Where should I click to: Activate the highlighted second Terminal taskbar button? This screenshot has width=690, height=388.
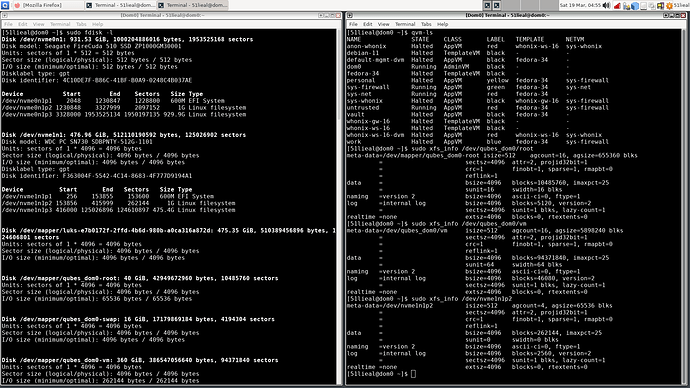coord(193,5)
